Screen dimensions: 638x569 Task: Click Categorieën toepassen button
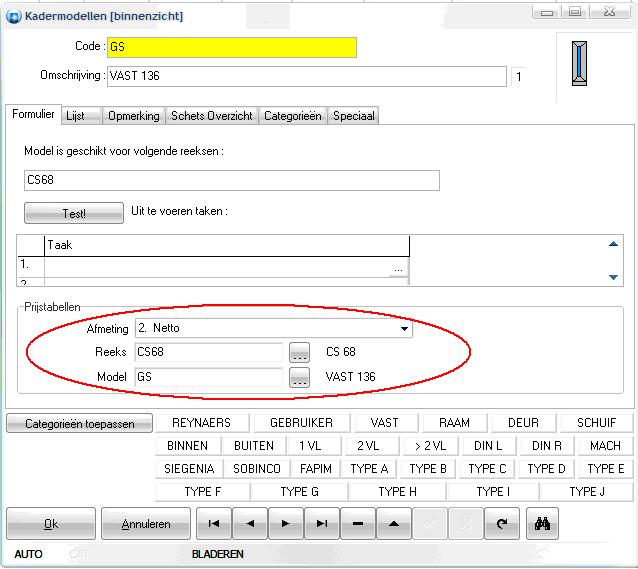79,423
